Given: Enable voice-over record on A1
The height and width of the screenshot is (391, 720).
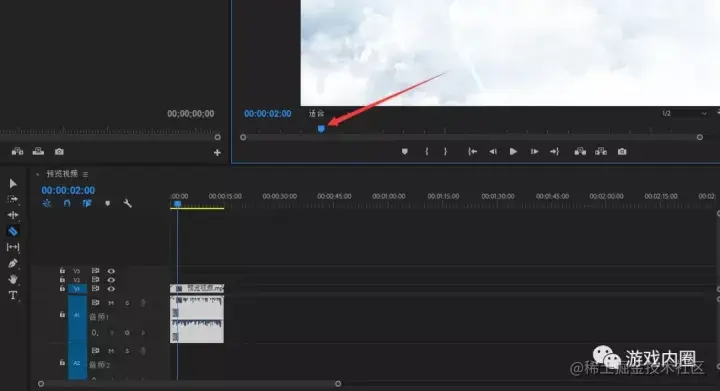Looking at the screenshot, I should point(143,303).
